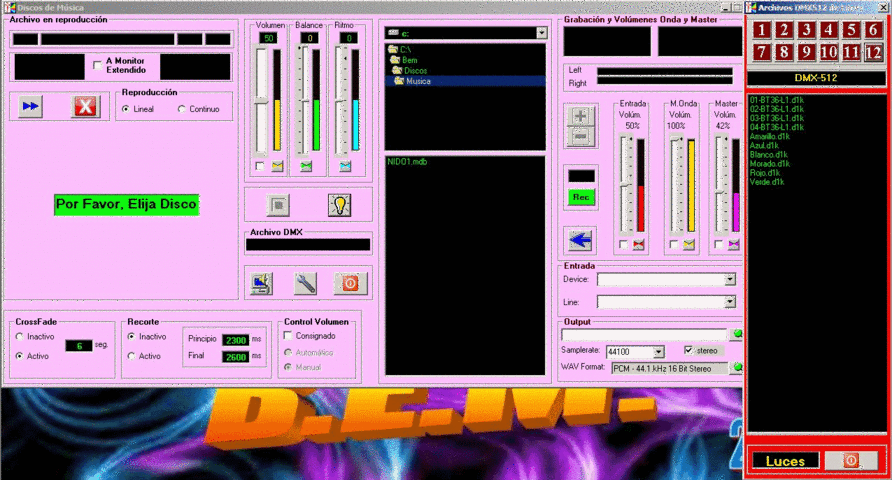Screen dimensions: 892x480
Task: Click the Entrada volume slider
Action: pos(626,185)
